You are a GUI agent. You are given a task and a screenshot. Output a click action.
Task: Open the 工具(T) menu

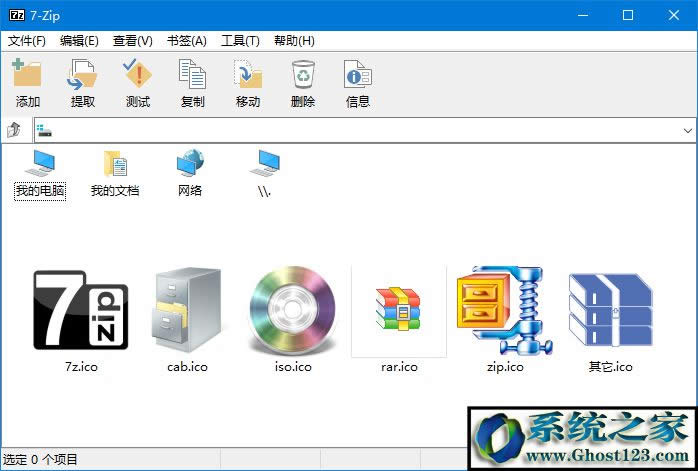tap(240, 41)
